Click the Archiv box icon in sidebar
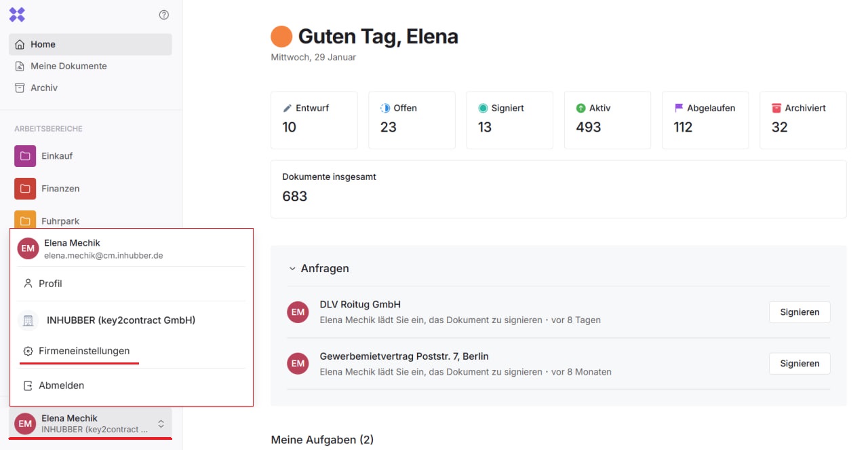The image size is (868, 450). pos(20,88)
